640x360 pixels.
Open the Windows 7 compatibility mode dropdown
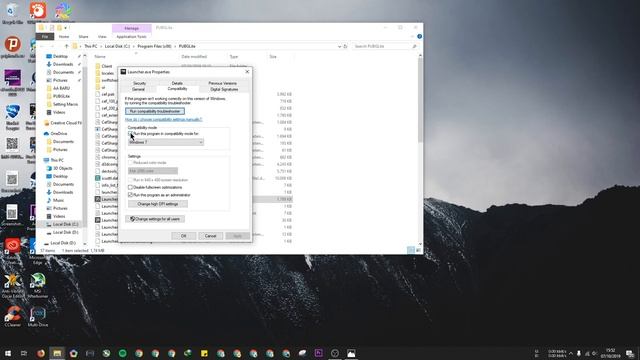tap(166, 142)
